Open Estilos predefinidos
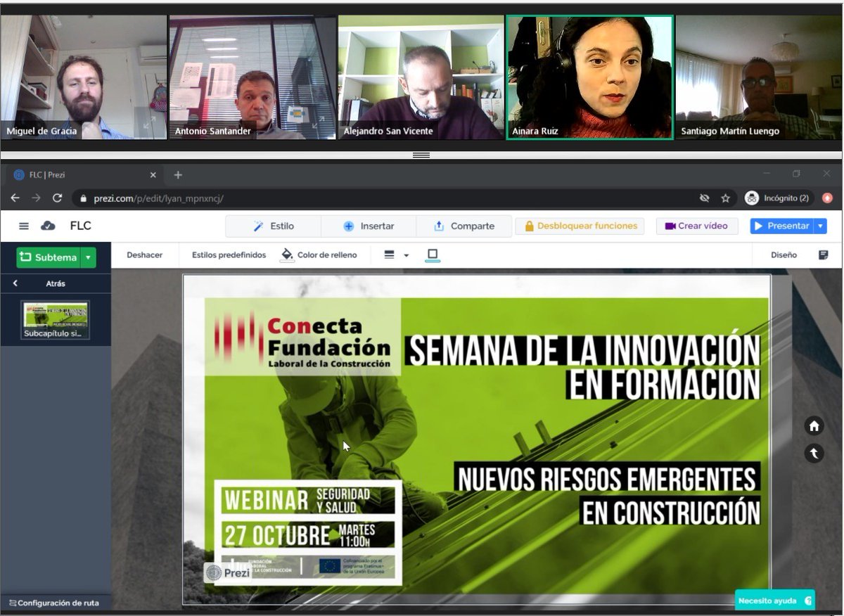 tap(229, 255)
